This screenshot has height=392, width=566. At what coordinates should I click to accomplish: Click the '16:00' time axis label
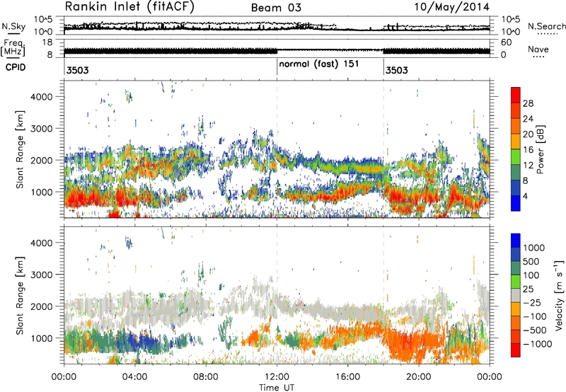click(x=347, y=377)
